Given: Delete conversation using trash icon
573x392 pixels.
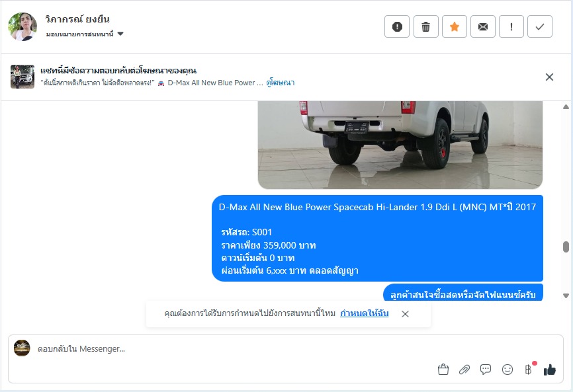Looking at the screenshot, I should pos(425,26).
